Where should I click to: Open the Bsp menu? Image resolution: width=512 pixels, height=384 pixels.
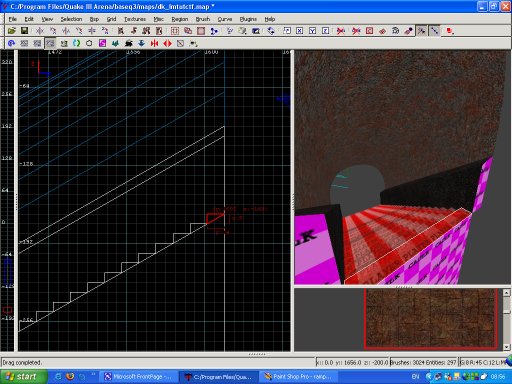[94, 19]
